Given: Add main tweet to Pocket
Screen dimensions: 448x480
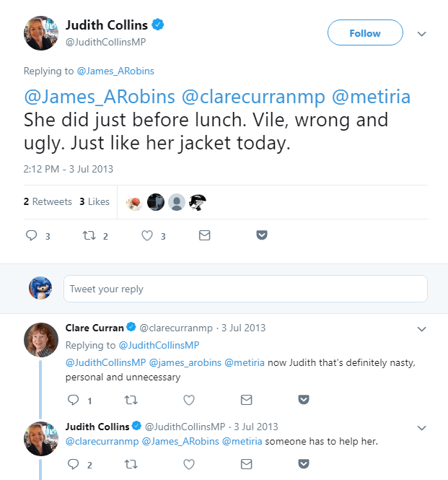Looking at the screenshot, I should [262, 235].
